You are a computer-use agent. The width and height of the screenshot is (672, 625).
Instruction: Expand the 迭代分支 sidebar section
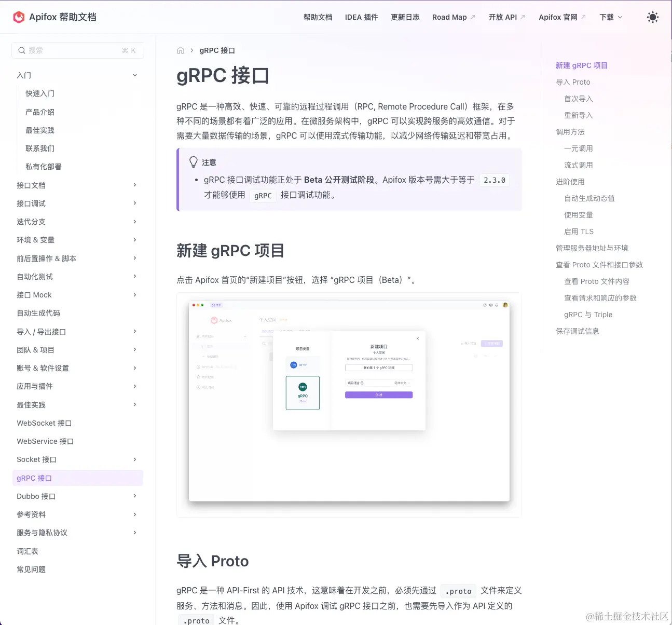(78, 222)
